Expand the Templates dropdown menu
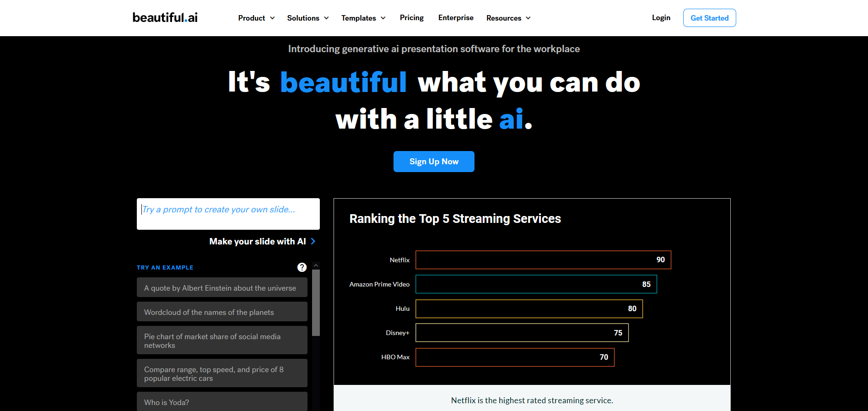This screenshot has height=411, width=868. coord(363,18)
